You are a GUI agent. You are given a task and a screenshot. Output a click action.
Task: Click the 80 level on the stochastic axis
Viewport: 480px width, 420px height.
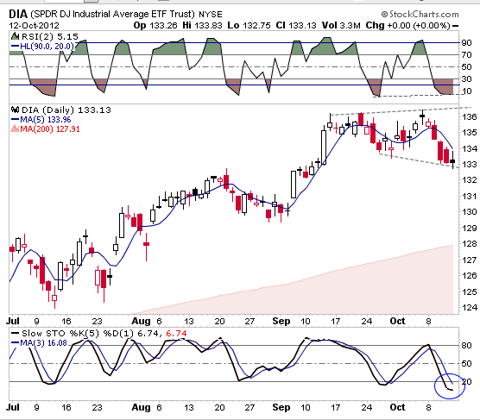(466, 345)
